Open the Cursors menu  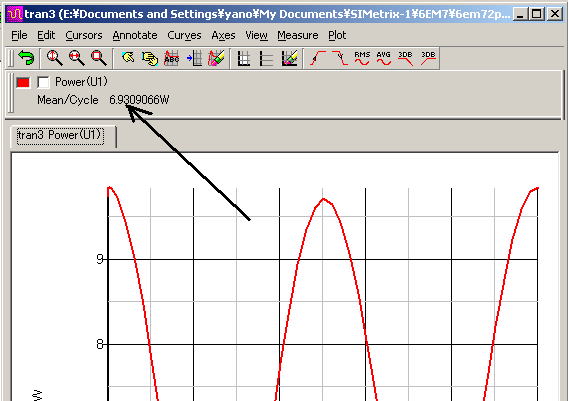coord(84,35)
